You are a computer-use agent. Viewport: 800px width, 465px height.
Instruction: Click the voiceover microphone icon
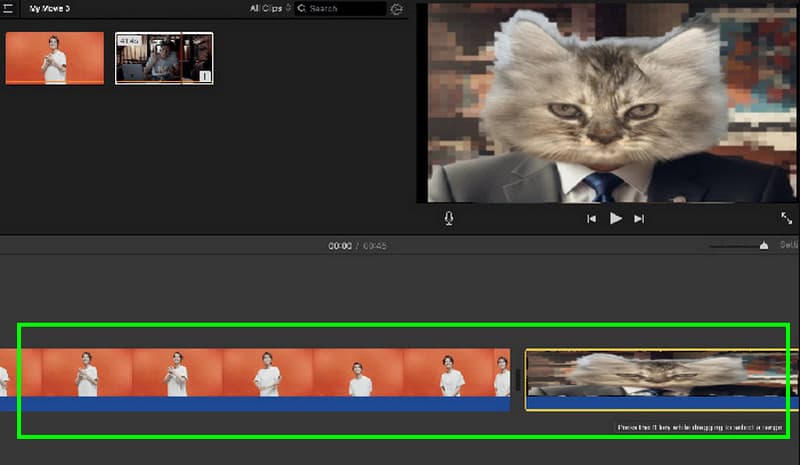coord(448,218)
